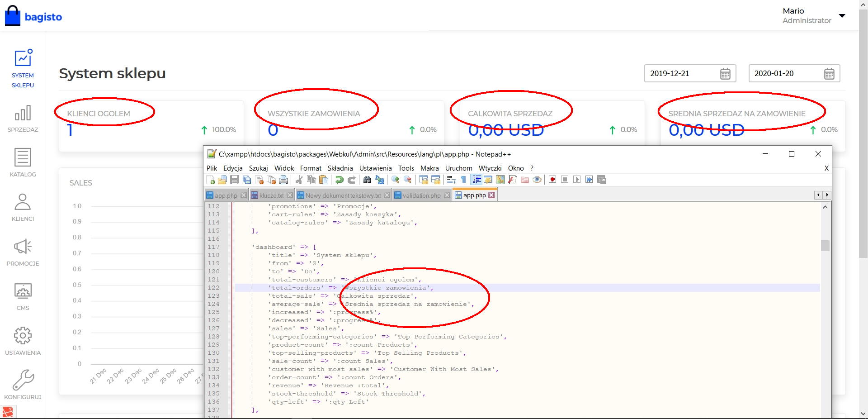Click the Print toolbar icon
Screen dimensions: 868x419
[283, 180]
